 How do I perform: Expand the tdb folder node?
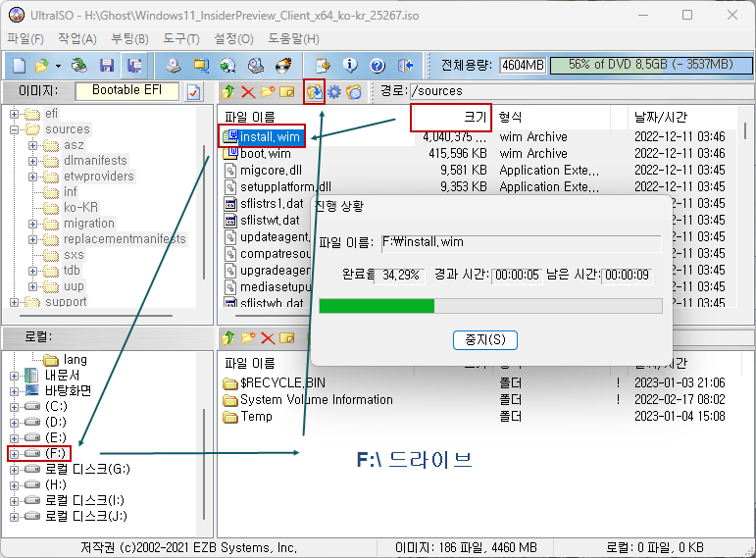click(32, 271)
